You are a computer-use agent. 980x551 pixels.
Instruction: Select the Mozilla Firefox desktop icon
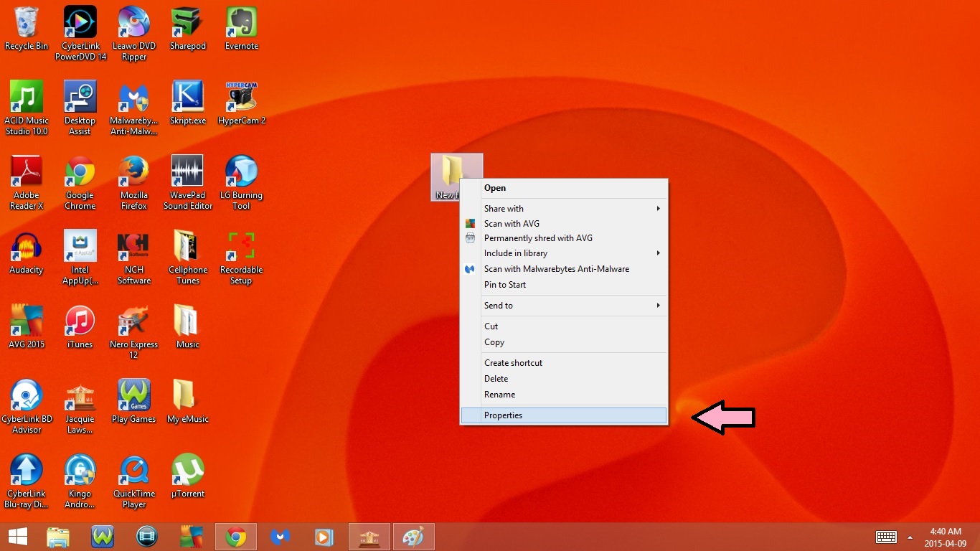click(134, 183)
